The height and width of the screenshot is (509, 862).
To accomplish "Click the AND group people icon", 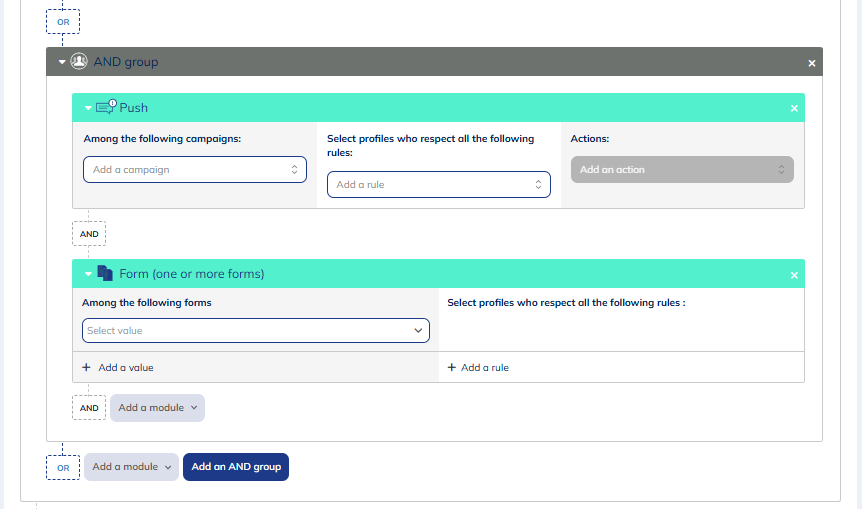I will click(78, 62).
